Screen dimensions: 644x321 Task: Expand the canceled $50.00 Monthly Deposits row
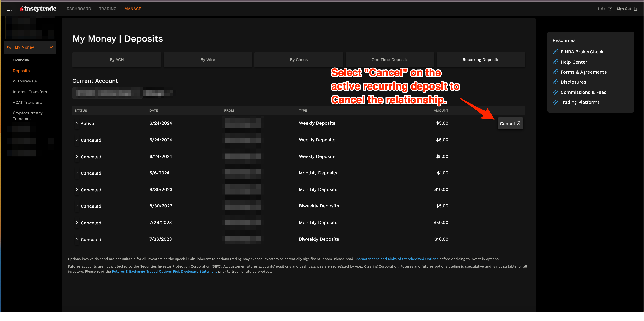[77, 223]
